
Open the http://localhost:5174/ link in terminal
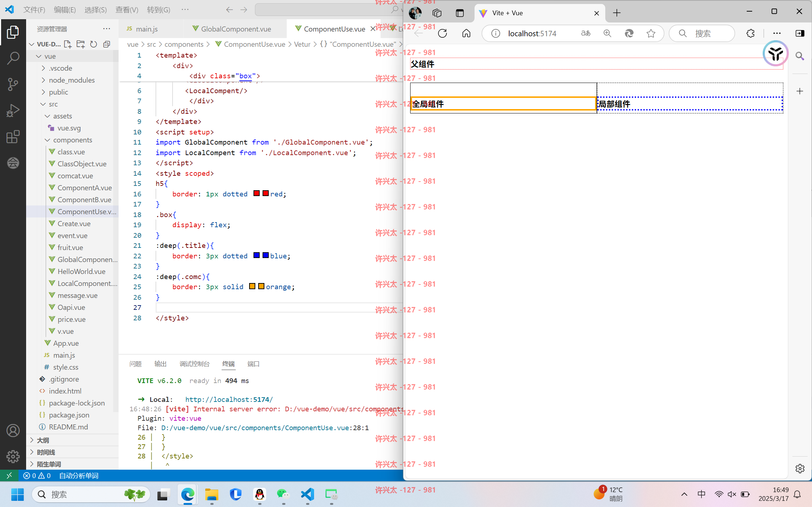click(x=229, y=399)
